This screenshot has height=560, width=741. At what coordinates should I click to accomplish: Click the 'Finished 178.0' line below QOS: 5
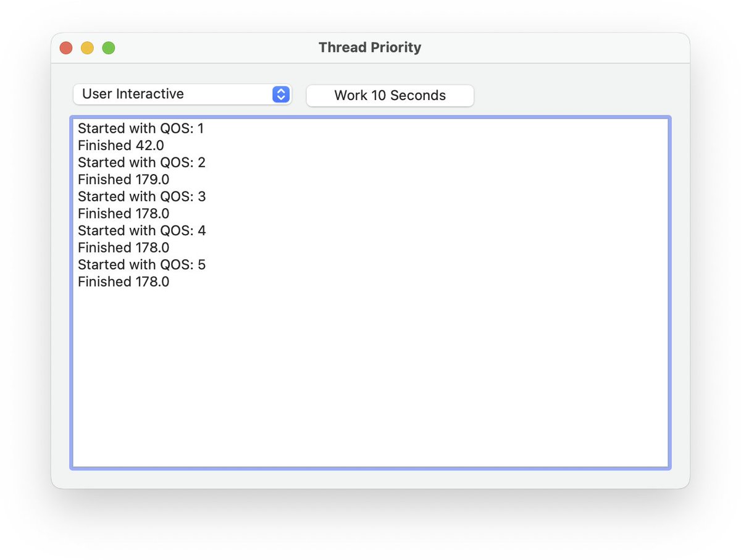[124, 282]
